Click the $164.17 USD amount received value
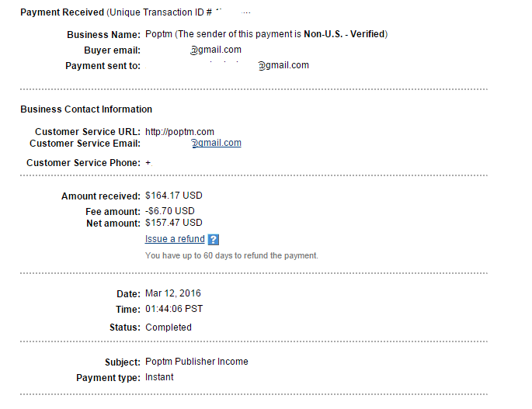The width and height of the screenshot is (532, 409). (173, 196)
